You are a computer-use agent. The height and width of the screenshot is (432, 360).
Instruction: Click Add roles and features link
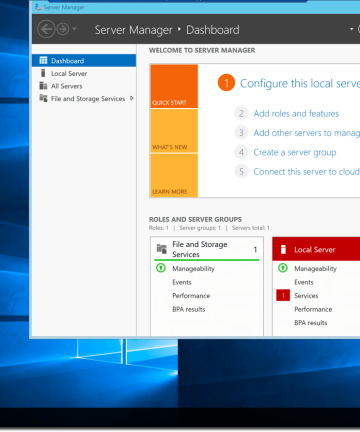[296, 114]
